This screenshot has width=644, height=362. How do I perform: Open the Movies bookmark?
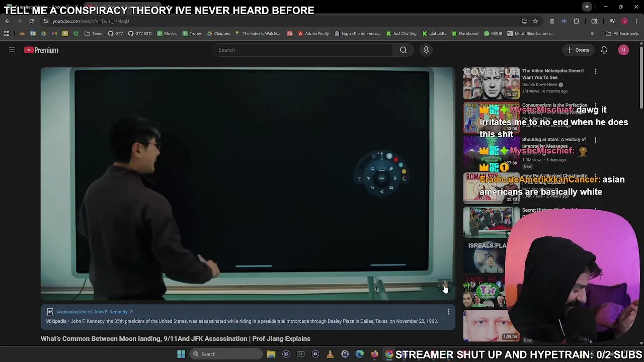click(167, 34)
